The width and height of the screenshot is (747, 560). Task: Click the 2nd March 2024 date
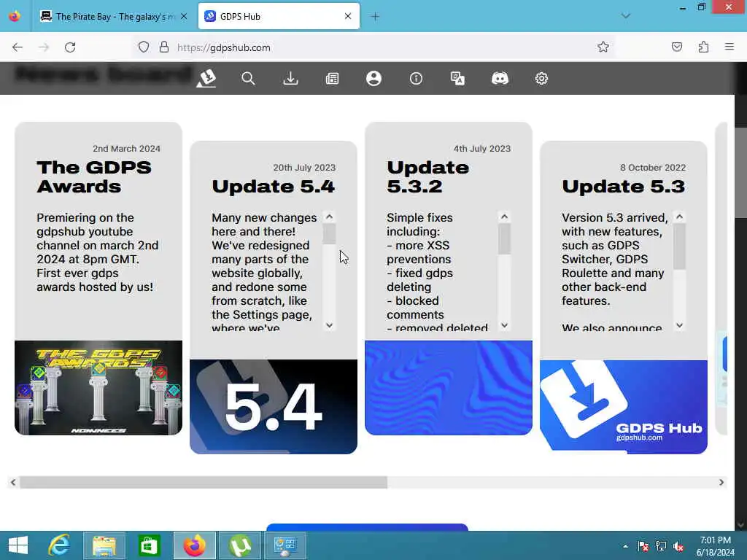click(x=126, y=149)
